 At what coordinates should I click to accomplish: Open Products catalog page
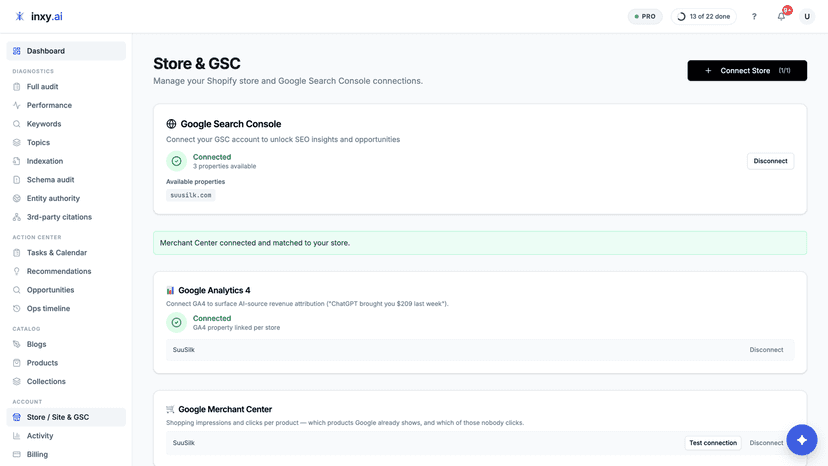coord(66,363)
